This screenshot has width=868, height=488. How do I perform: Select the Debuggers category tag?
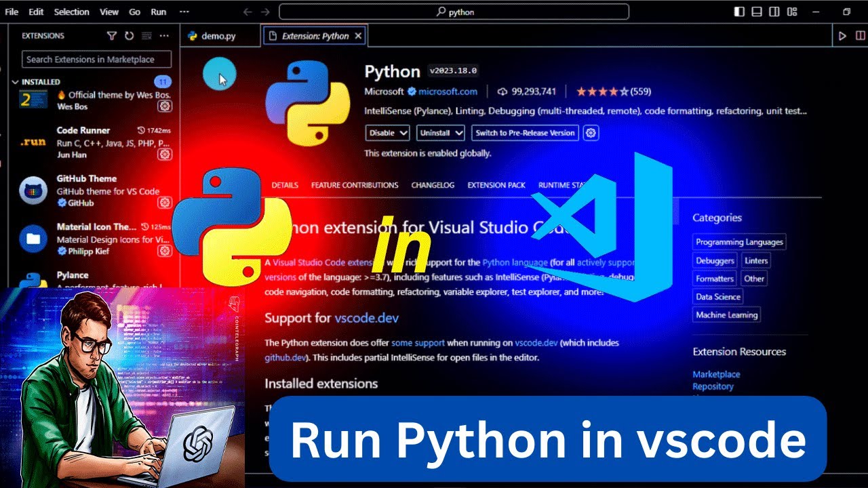[715, 260]
